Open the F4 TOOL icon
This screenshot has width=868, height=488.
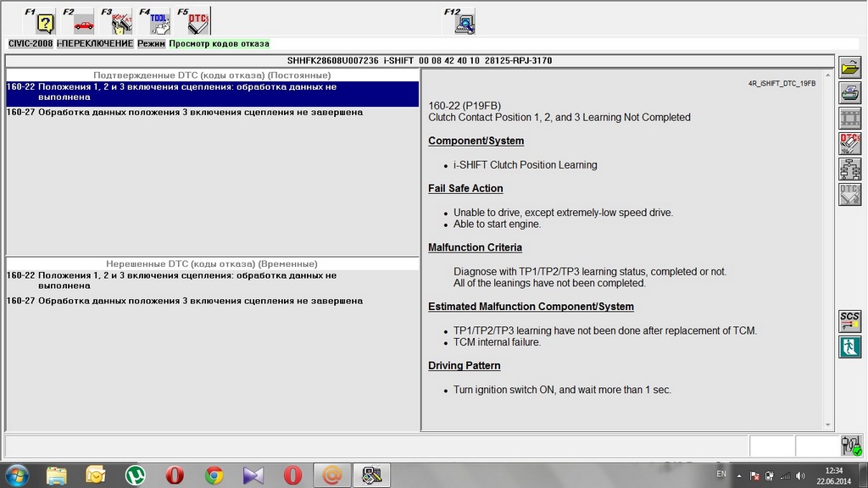[154, 21]
